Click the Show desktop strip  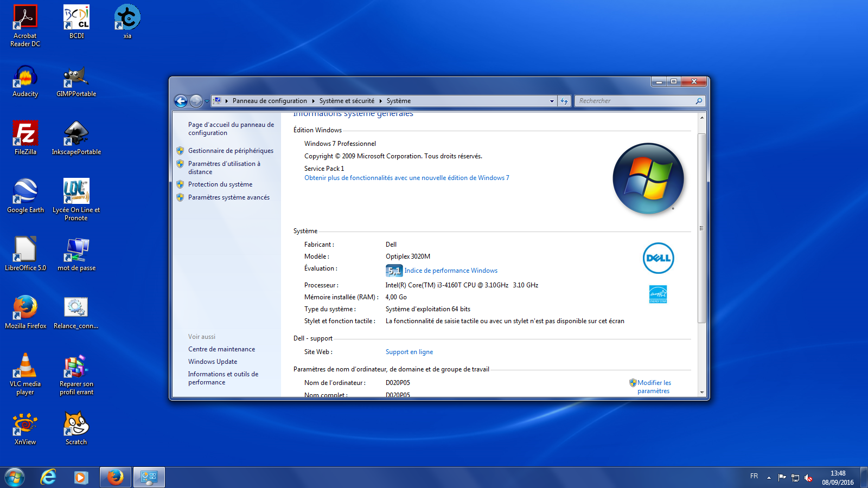coord(864,477)
